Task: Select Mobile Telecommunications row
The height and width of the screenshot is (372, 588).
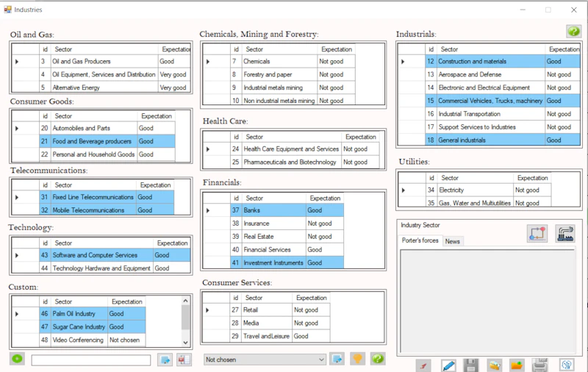Action: [93, 210]
